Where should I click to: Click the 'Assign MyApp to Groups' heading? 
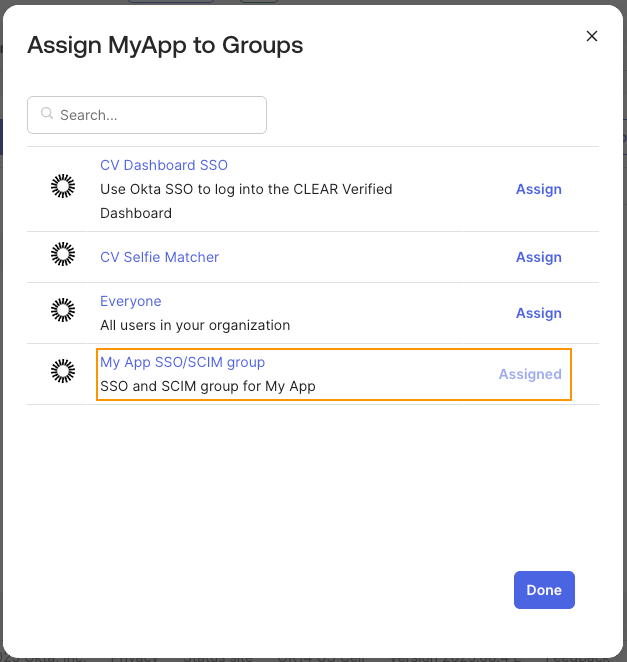coord(165,45)
